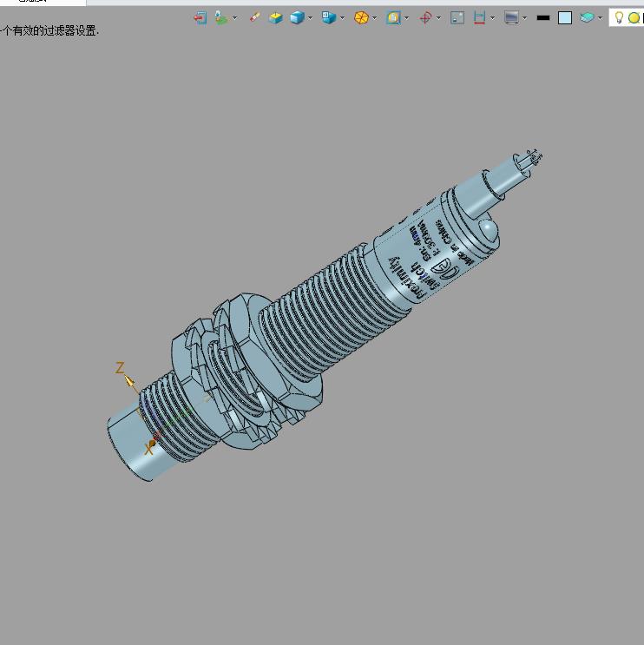Click the blue cube view orientation icon
644x645 pixels.
[x=329, y=17]
